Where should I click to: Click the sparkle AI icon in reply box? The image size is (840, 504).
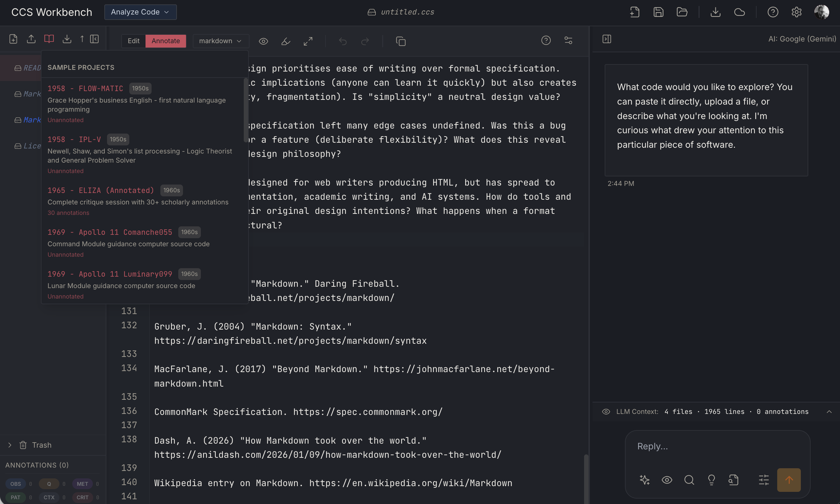coord(644,480)
